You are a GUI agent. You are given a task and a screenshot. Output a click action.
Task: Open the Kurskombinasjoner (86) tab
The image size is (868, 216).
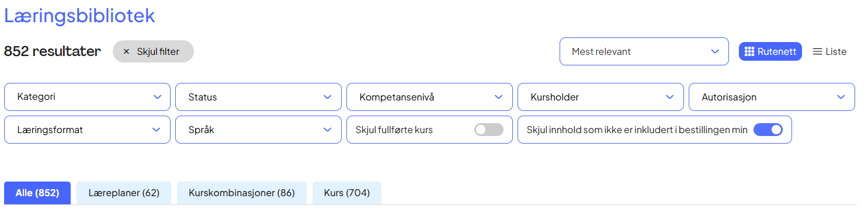[x=242, y=193]
